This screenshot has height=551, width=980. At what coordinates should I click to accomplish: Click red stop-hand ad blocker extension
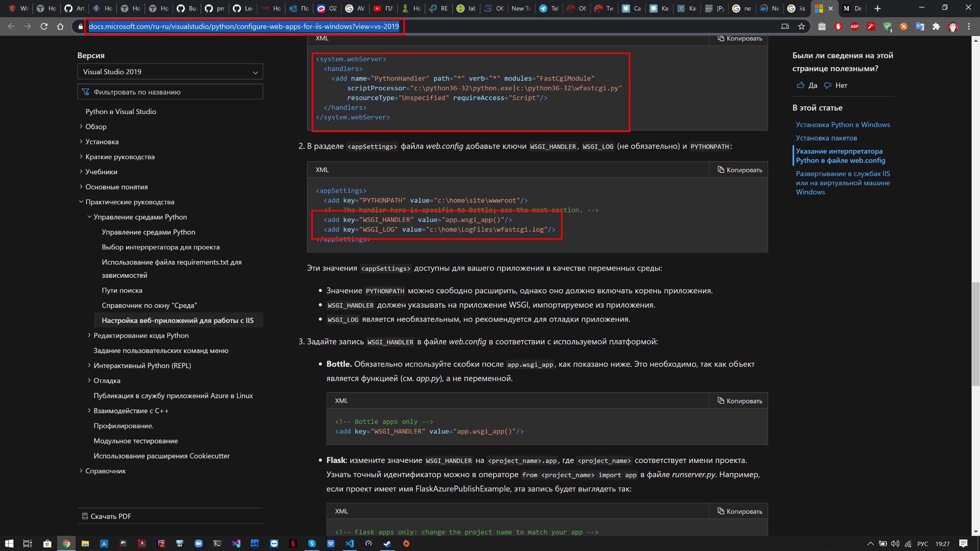[x=838, y=26]
